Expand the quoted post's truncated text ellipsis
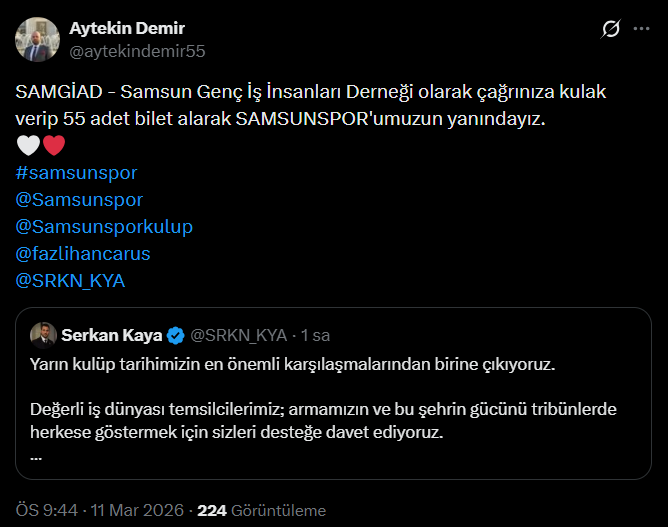Viewport: 668px width, 527px height. point(37,455)
